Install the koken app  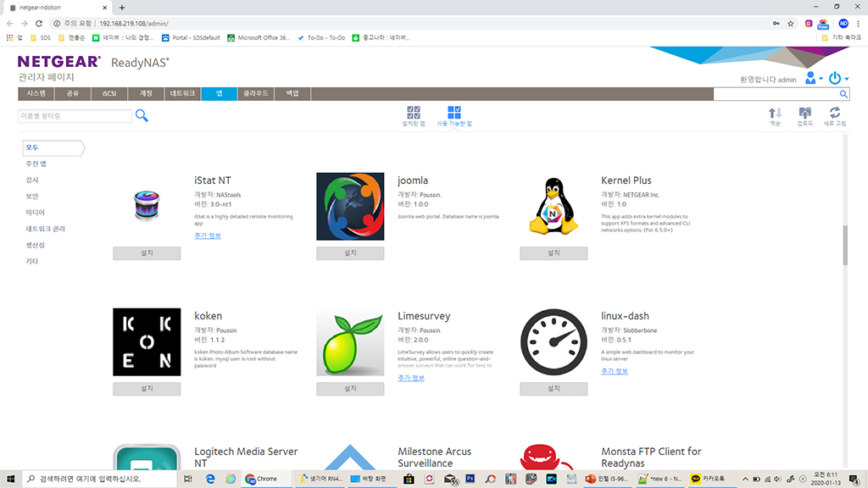coord(147,389)
